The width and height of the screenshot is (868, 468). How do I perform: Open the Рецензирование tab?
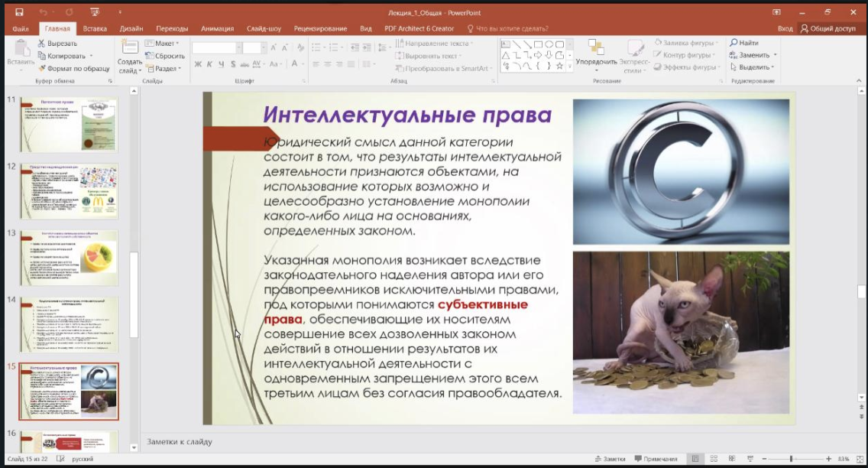click(x=320, y=28)
